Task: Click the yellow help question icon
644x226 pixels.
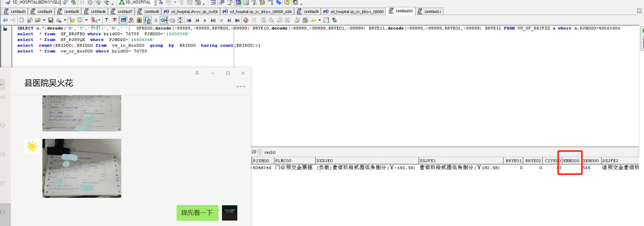Action: click(x=287, y=3)
